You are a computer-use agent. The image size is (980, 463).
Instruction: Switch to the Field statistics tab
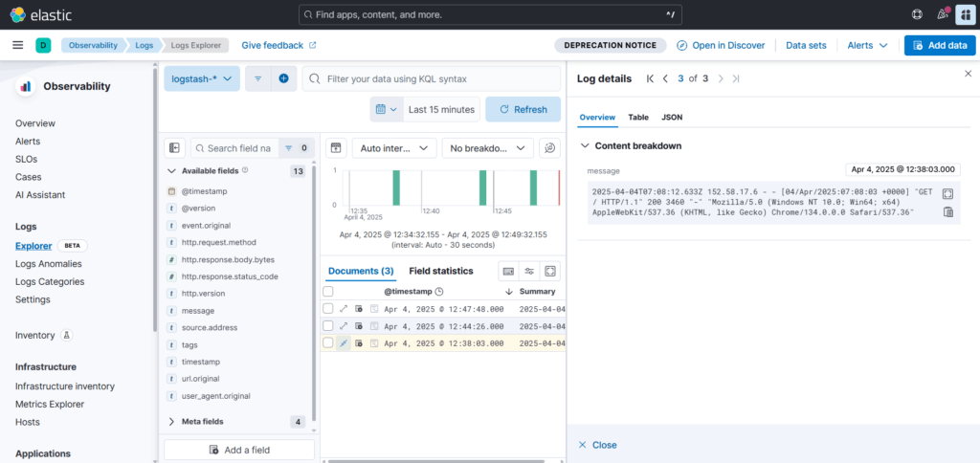click(x=441, y=271)
